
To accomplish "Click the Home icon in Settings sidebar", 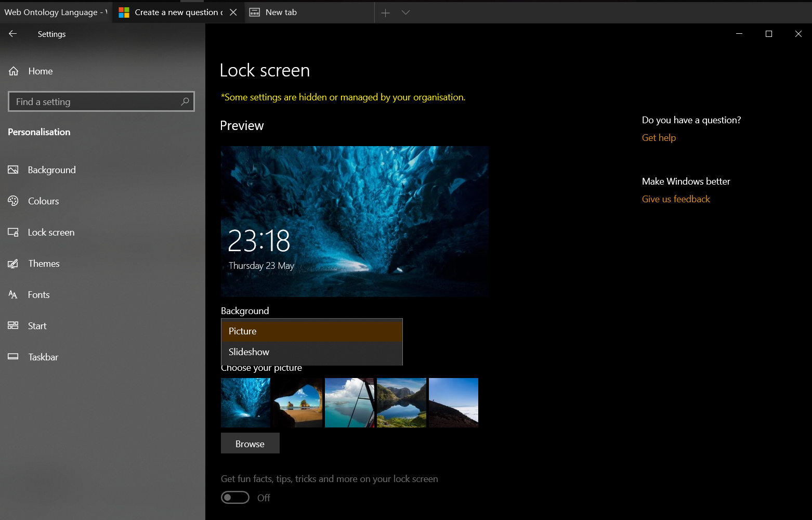I will (14, 71).
